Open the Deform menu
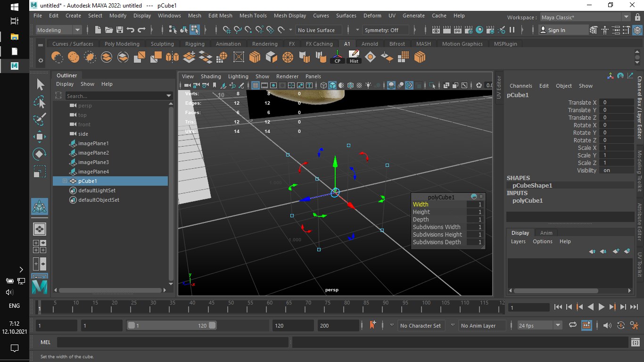This screenshot has width=644, height=362. pos(372,16)
